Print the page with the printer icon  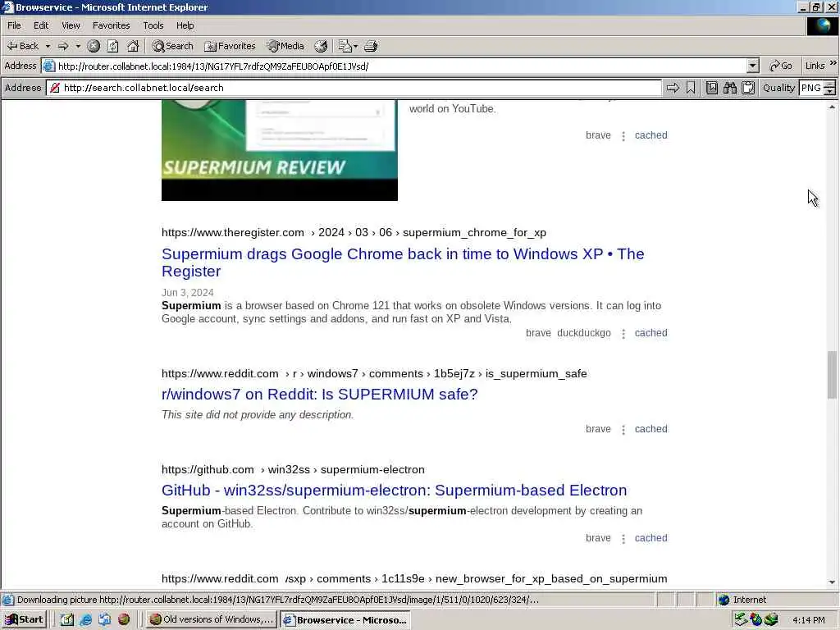(x=371, y=46)
